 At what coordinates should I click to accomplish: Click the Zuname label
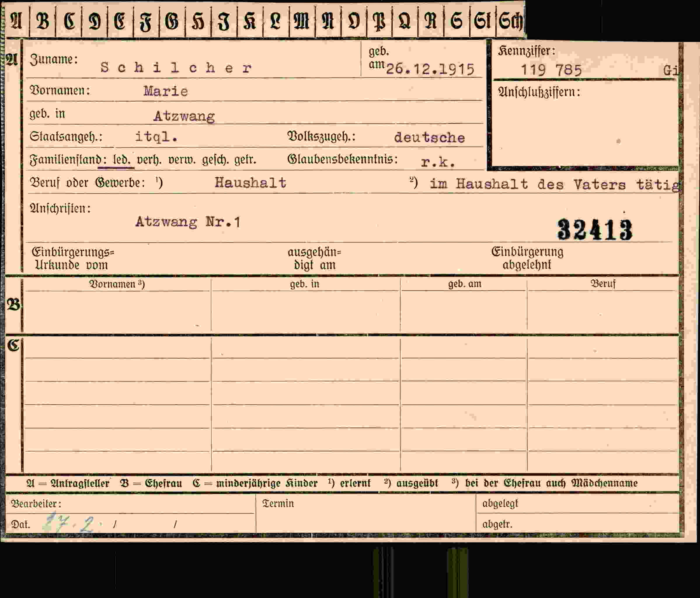tap(54, 60)
